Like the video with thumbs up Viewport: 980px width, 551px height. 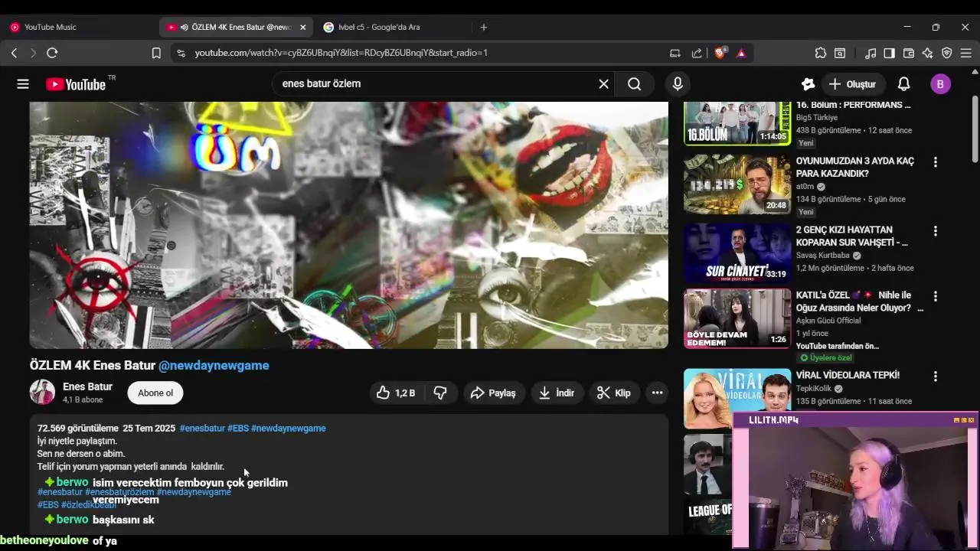click(x=396, y=393)
